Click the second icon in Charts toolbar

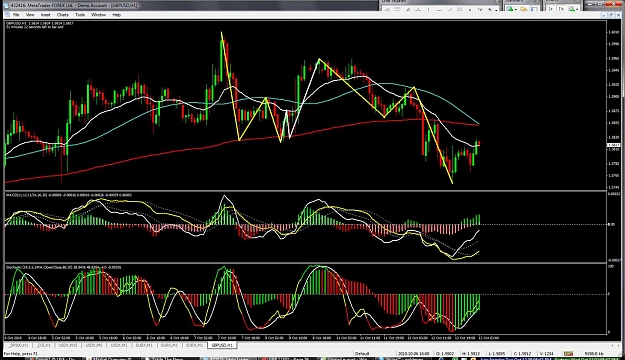pyautogui.click(x=561, y=9)
